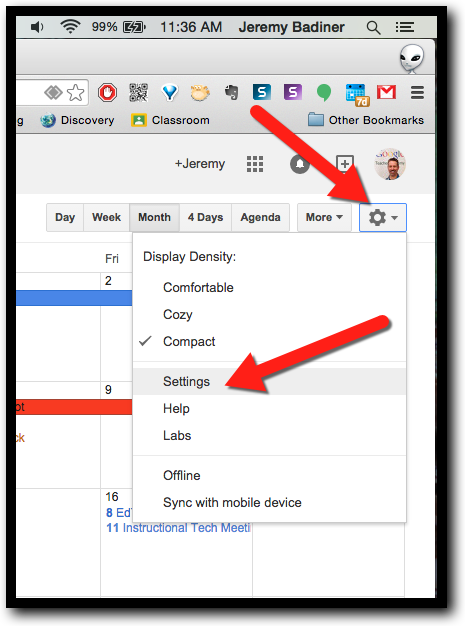
Task: Click the Spotlight search magnifier icon
Action: [373, 28]
